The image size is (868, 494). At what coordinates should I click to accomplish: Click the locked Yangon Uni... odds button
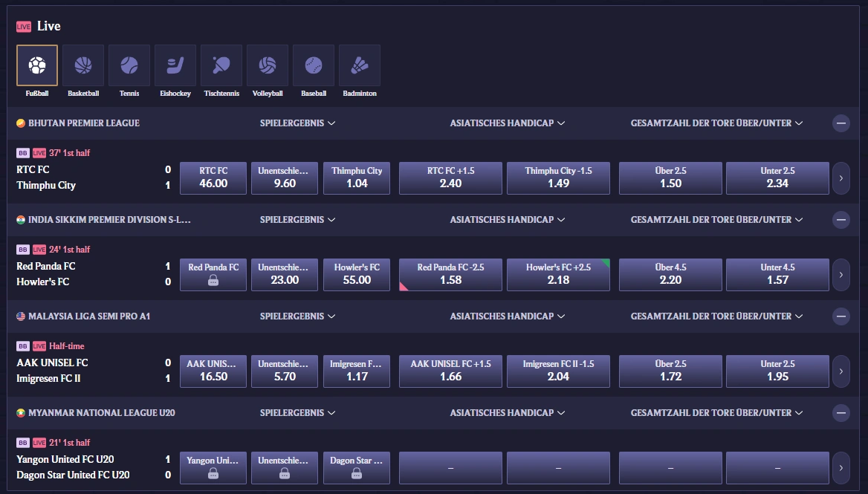(213, 467)
